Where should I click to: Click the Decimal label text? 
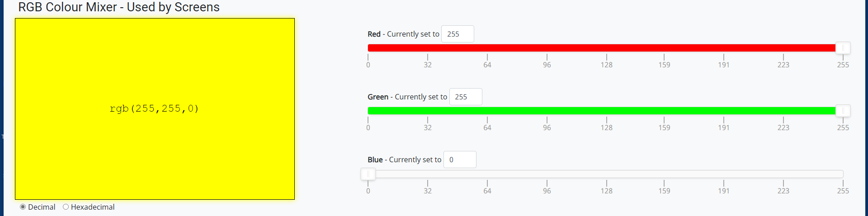[x=42, y=207]
